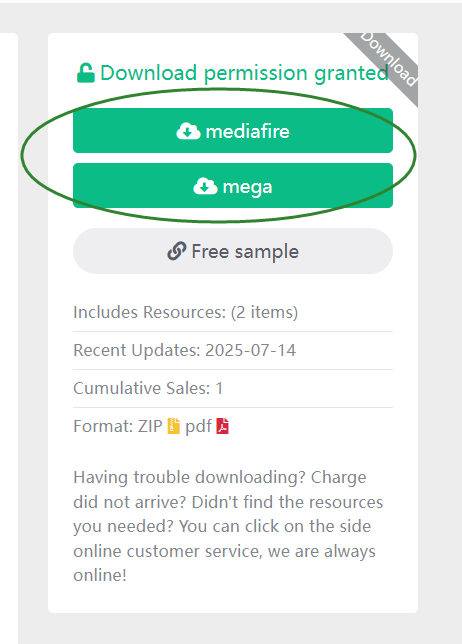Click the green unlock padlock icon

click(85, 73)
